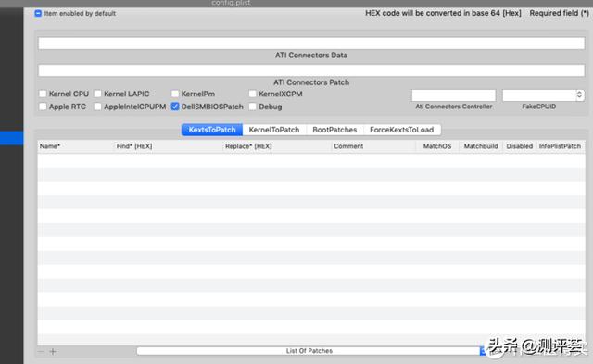Open the FakeCPUID combo box arrows
Viewport: 593px width, 364px height.
pyautogui.click(x=579, y=95)
